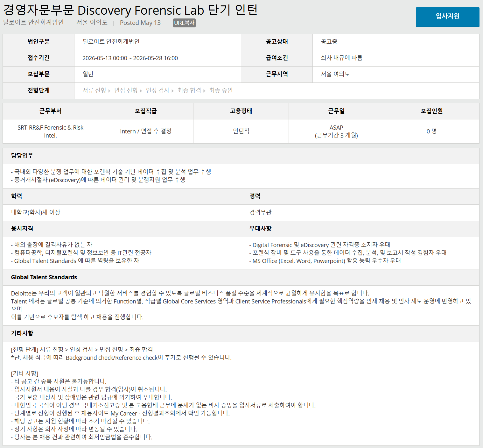The width and height of the screenshot is (483, 448).
Task: Click the ASAP work start cell
Action: pos(336,132)
